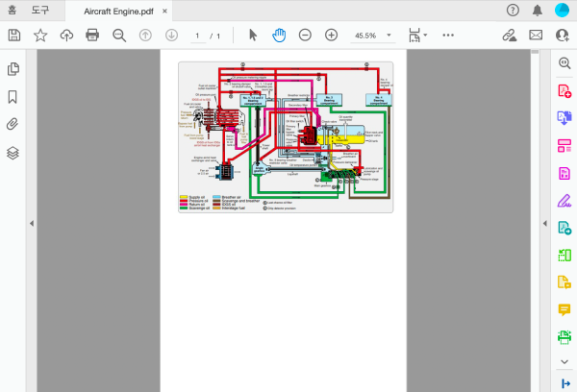Image resolution: width=577 pixels, height=392 pixels.
Task: Open notifications bell
Action: point(538,11)
